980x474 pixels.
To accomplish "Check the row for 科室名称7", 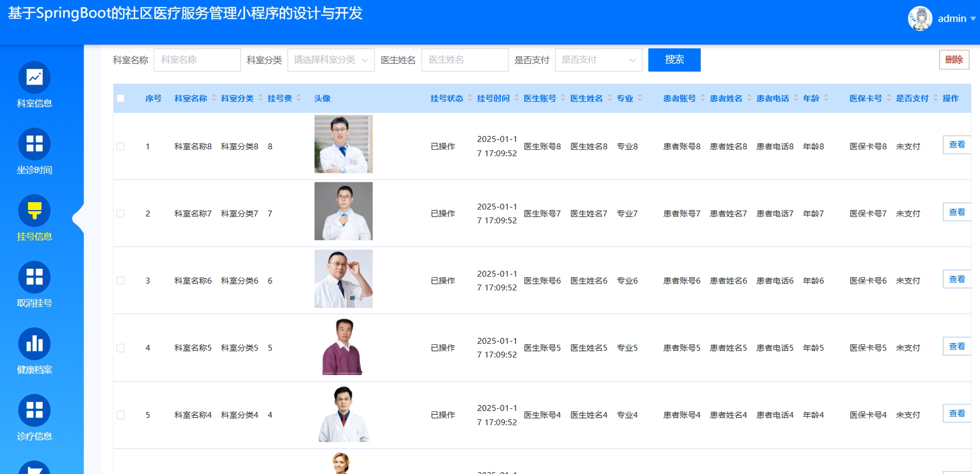I will (121, 214).
